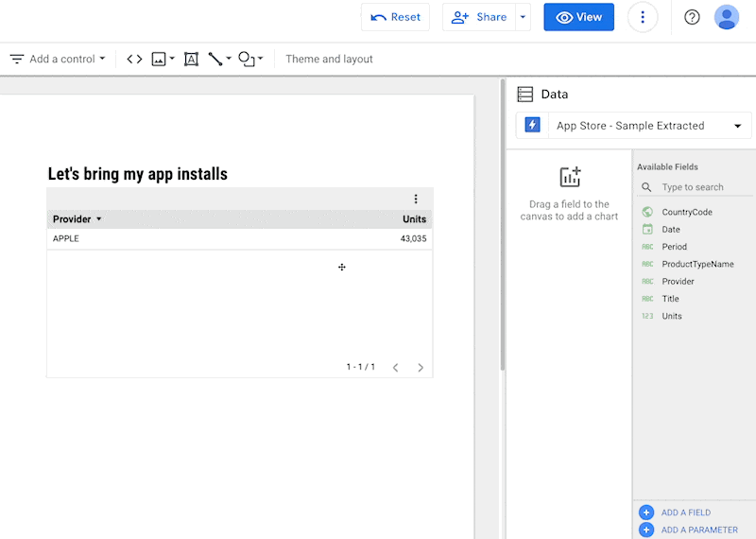Click the APPLE table cell

pyautogui.click(x=66, y=238)
